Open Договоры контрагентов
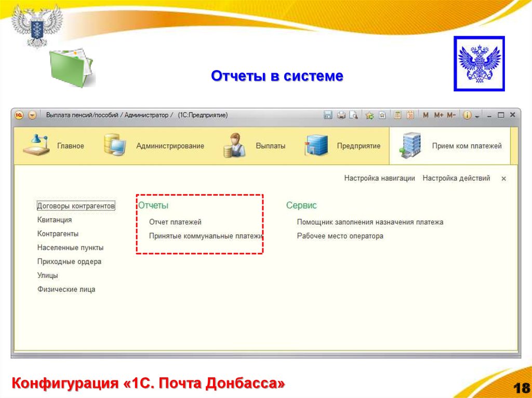The height and width of the screenshot is (398, 532). click(76, 206)
